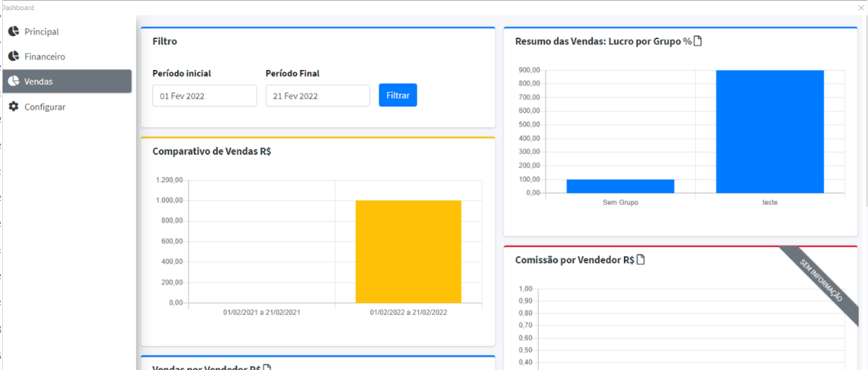Click the Configurar gear icon
This screenshot has height=370, width=868.
13,106
